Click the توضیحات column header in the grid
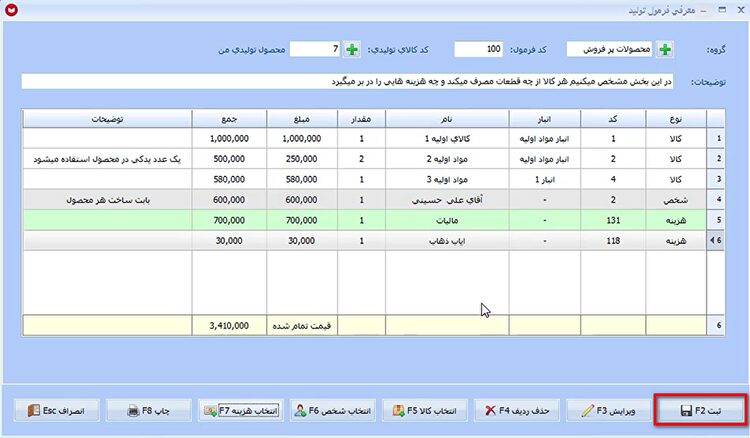The height and width of the screenshot is (438, 750). (x=108, y=119)
